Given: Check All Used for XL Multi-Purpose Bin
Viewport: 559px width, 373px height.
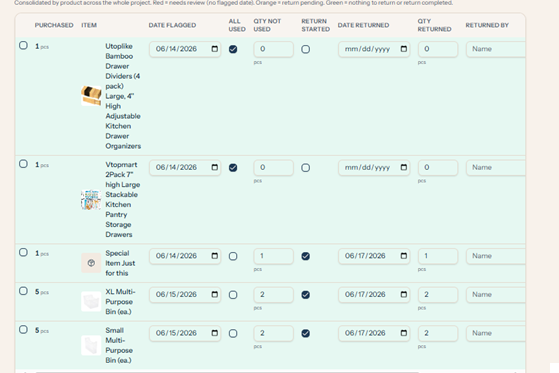Looking at the screenshot, I should [x=233, y=295].
